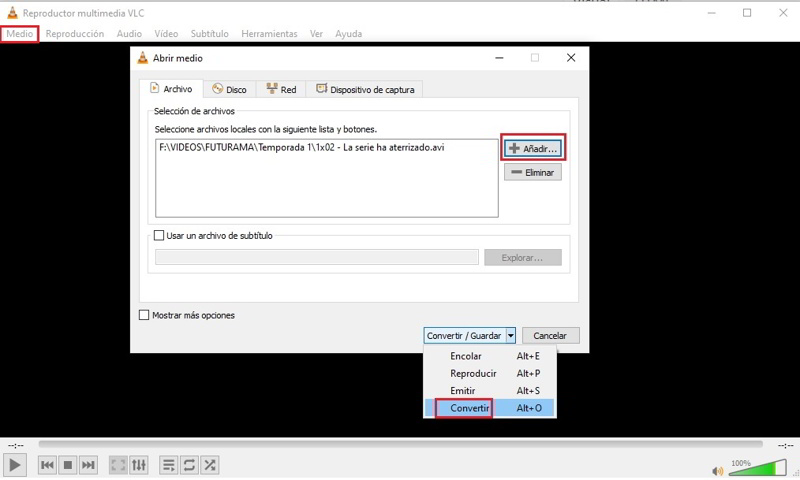
Task: Click the Cancelar button
Action: point(550,336)
